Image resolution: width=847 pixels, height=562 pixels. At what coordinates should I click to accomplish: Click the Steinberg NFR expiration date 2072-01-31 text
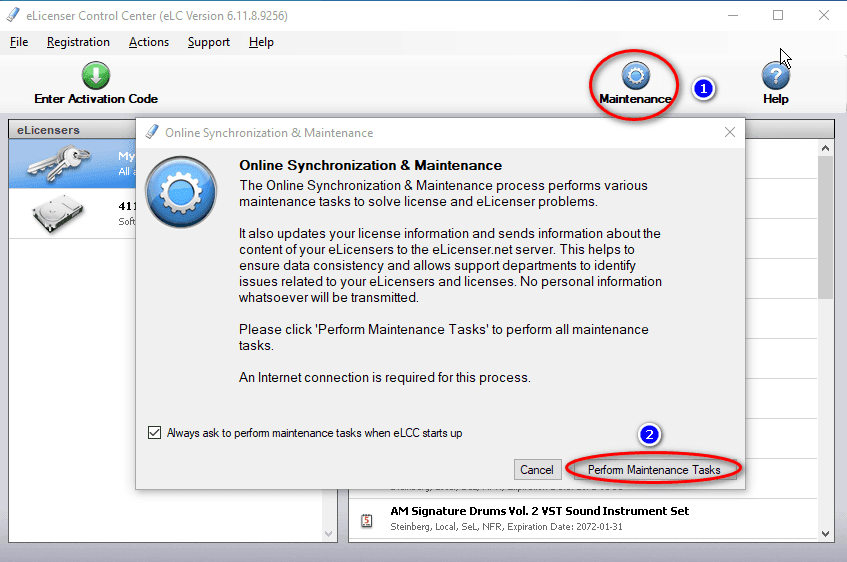506,526
